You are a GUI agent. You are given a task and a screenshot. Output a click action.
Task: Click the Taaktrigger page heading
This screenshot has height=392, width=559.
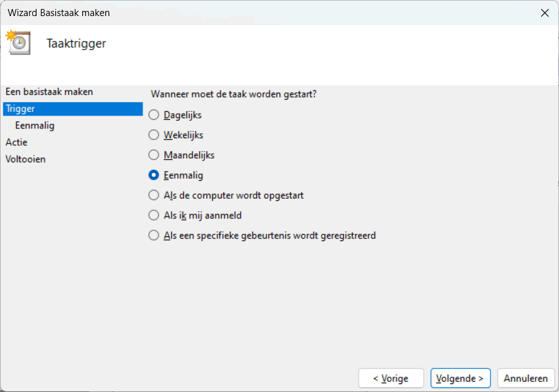[76, 44]
